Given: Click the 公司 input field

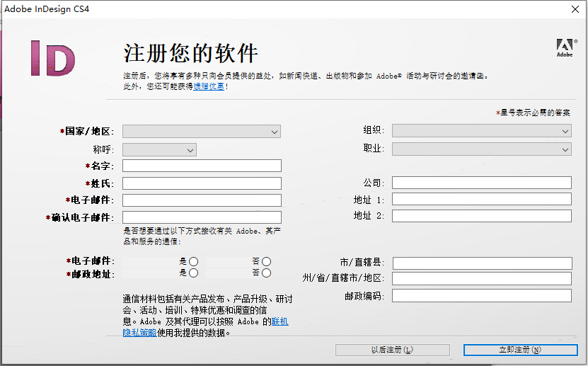Looking at the screenshot, I should [x=481, y=183].
